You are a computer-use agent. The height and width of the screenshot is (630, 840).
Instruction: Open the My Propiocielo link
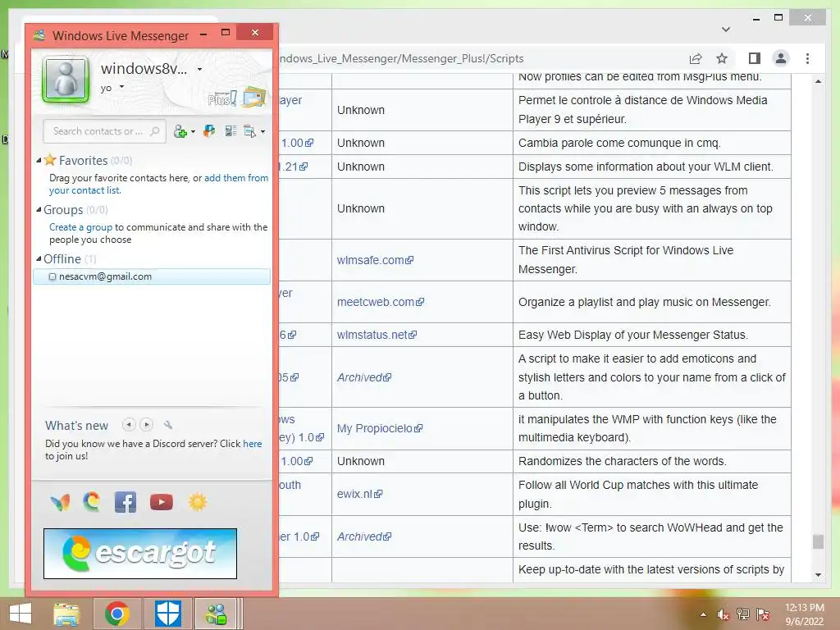380,428
